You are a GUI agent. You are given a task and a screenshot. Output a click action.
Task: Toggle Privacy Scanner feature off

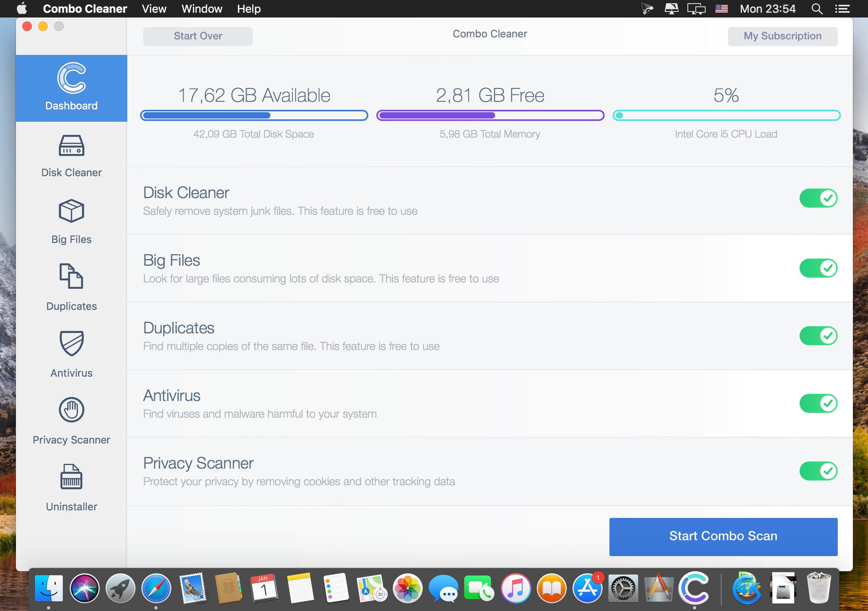pyautogui.click(x=818, y=471)
